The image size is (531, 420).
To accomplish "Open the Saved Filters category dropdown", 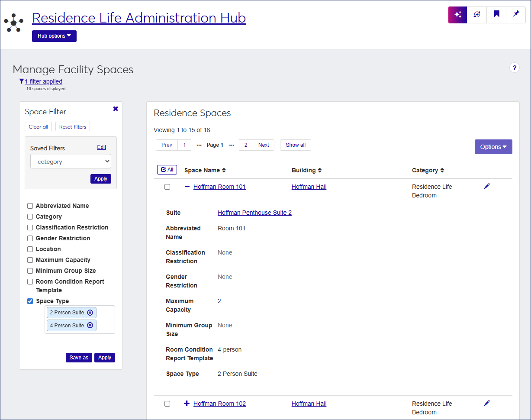I will click(x=71, y=161).
